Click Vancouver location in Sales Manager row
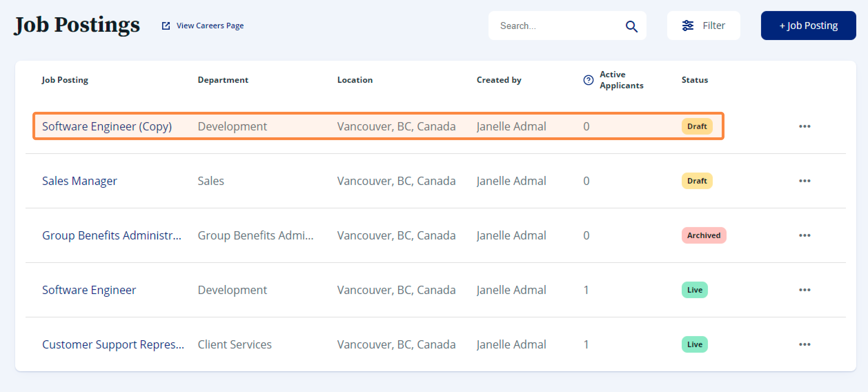The image size is (868, 392). pyautogui.click(x=396, y=181)
